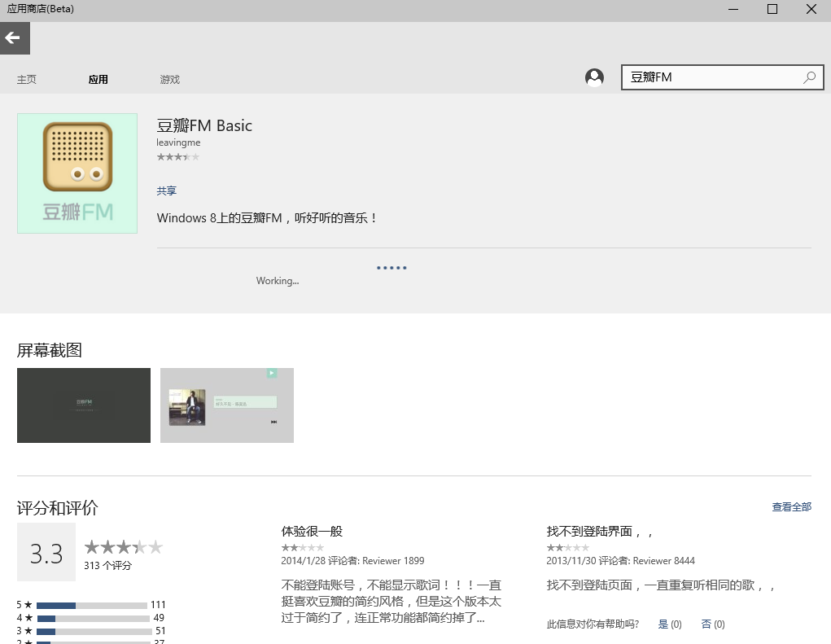831x644 pixels.
Task: Open the first app screenshot thumbnail
Action: click(83, 405)
